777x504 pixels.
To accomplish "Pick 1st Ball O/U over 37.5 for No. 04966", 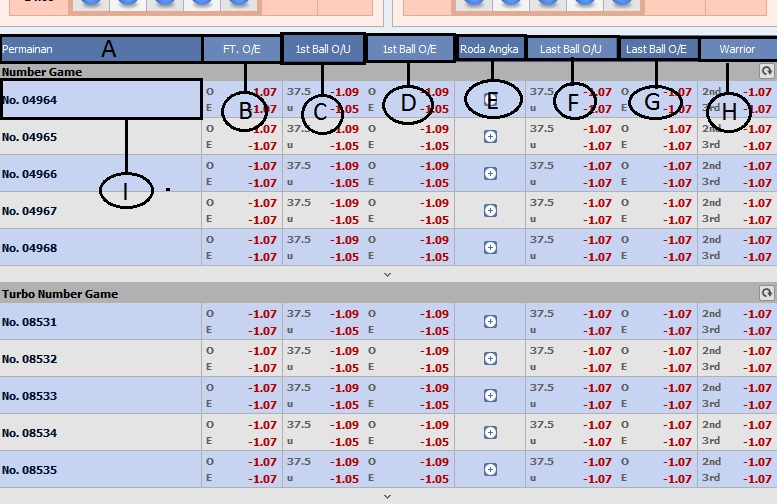I will point(343,166).
